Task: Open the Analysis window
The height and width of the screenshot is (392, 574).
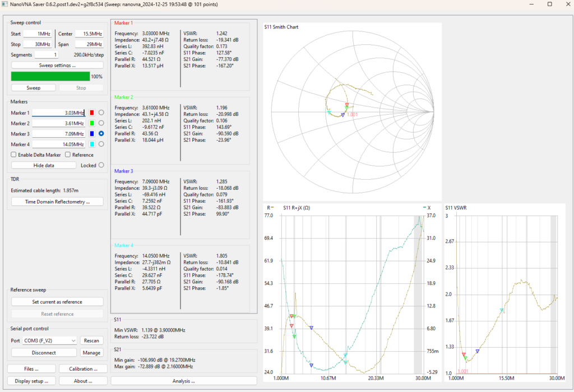Action: coord(184,381)
